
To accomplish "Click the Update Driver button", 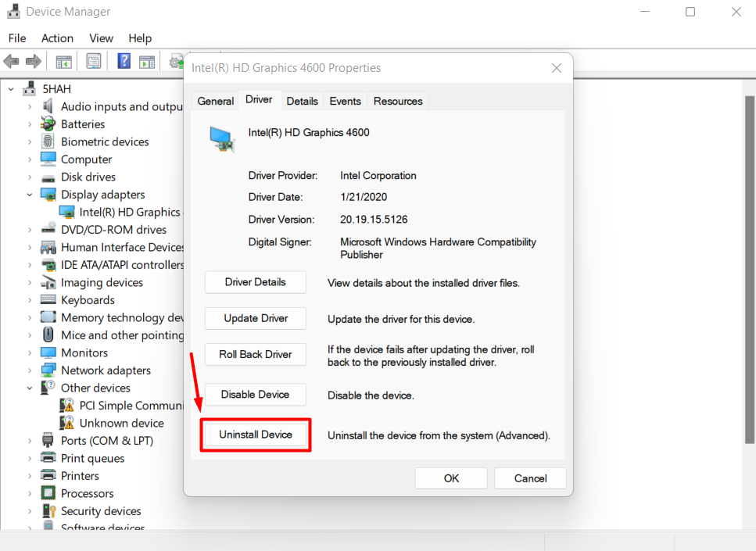I will click(256, 318).
